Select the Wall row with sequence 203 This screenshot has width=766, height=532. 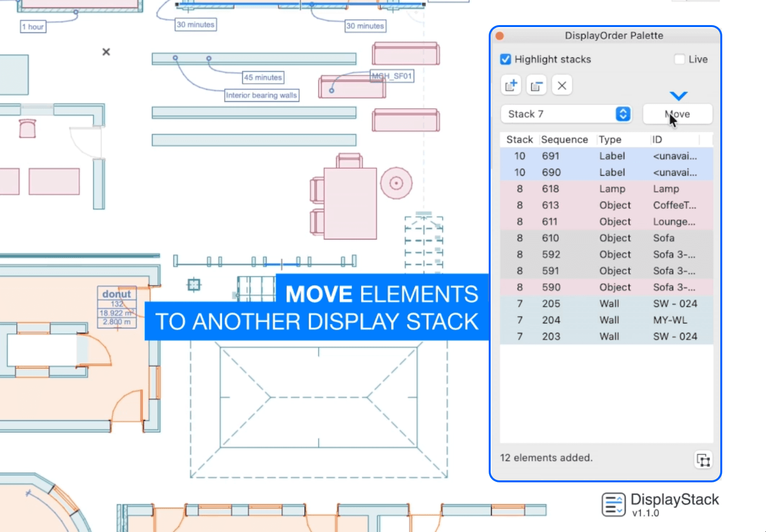click(607, 336)
